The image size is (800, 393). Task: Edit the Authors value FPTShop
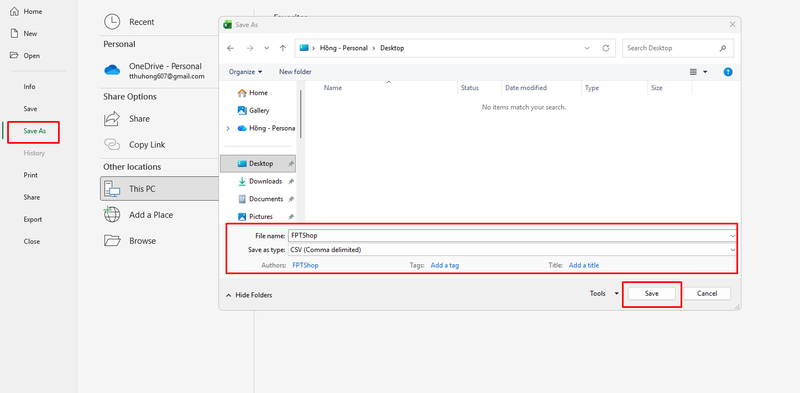click(x=305, y=265)
